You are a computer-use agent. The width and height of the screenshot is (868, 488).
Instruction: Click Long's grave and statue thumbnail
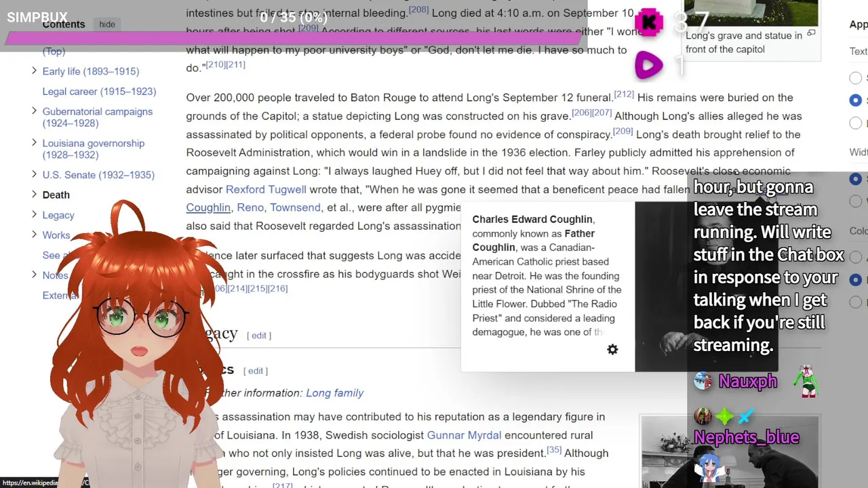[x=751, y=12]
